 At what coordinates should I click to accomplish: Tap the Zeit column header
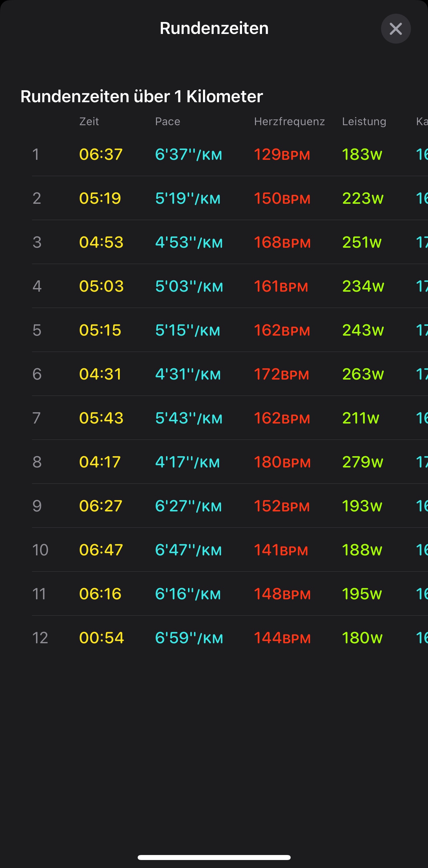click(x=89, y=121)
